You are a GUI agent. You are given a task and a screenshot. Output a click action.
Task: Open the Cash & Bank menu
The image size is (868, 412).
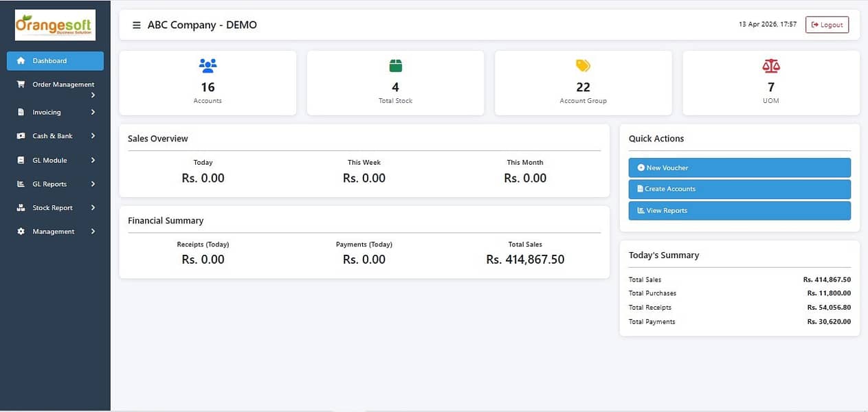point(55,136)
